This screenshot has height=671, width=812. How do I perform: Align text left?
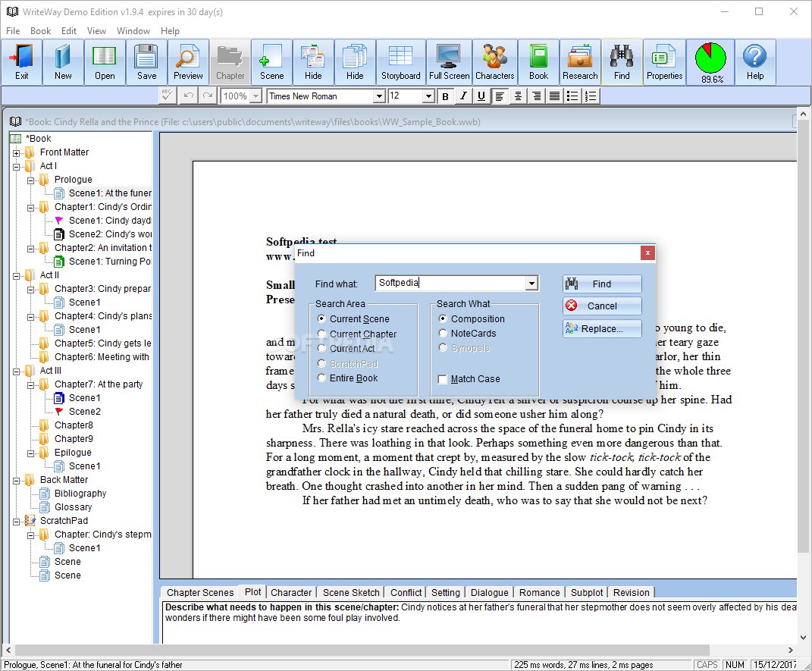pos(500,96)
